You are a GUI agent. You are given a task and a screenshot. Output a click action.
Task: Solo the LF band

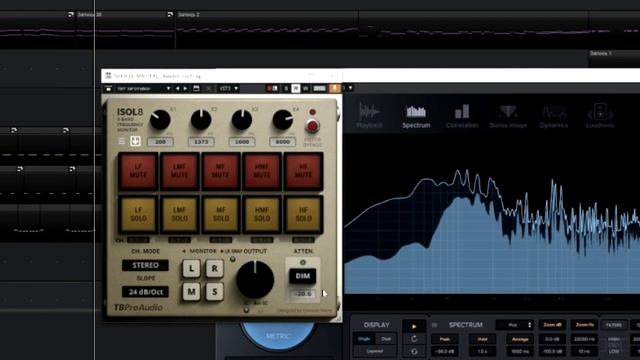point(138,214)
